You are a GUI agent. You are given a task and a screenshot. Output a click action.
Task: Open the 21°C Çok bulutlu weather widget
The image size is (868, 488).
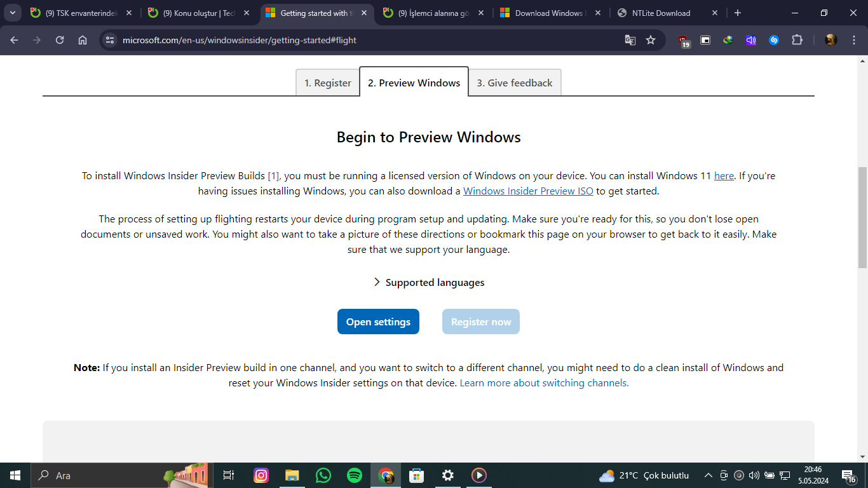tap(644, 475)
